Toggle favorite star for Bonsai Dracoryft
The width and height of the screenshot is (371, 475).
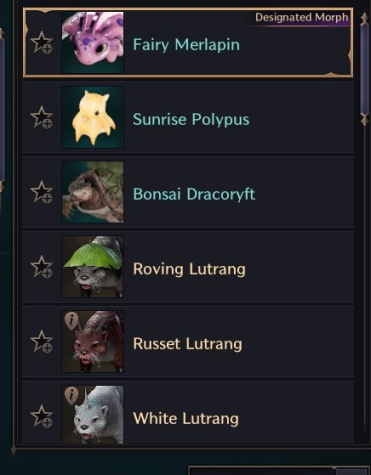(42, 192)
